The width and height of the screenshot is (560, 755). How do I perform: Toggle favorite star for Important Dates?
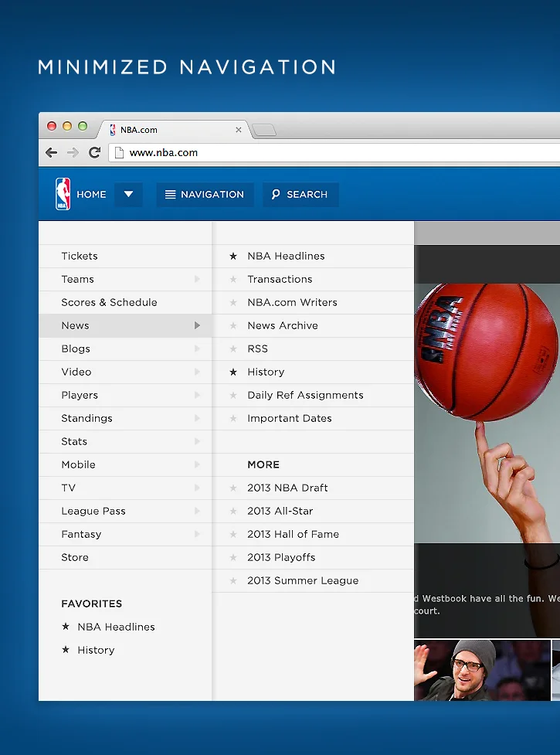(233, 418)
